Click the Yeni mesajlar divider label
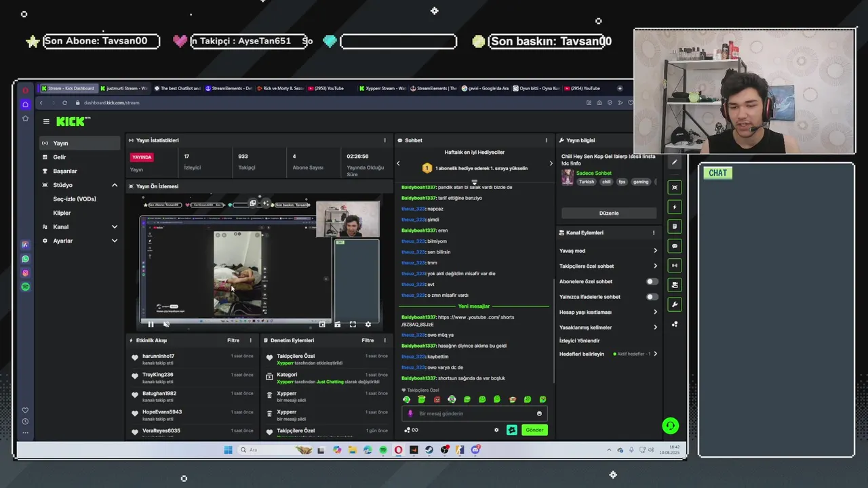 (474, 306)
